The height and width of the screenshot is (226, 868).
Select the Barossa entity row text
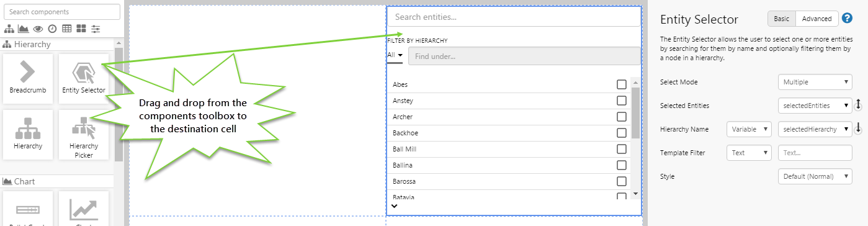pyautogui.click(x=404, y=181)
